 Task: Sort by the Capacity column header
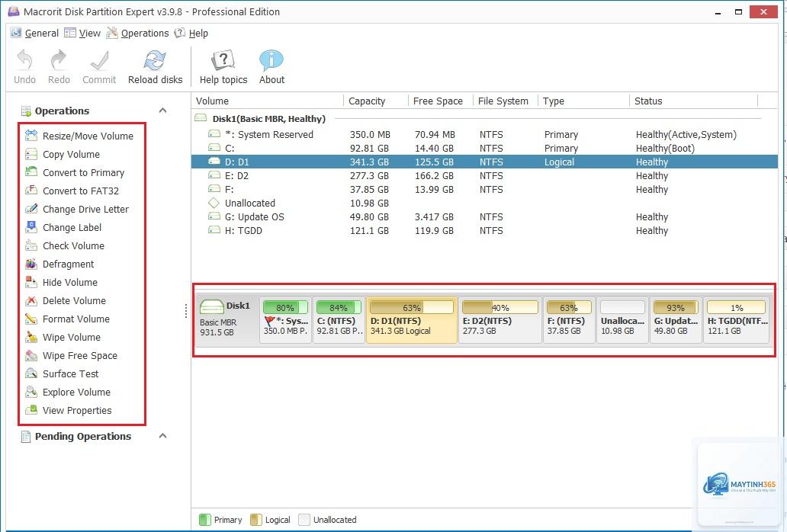pos(376,101)
